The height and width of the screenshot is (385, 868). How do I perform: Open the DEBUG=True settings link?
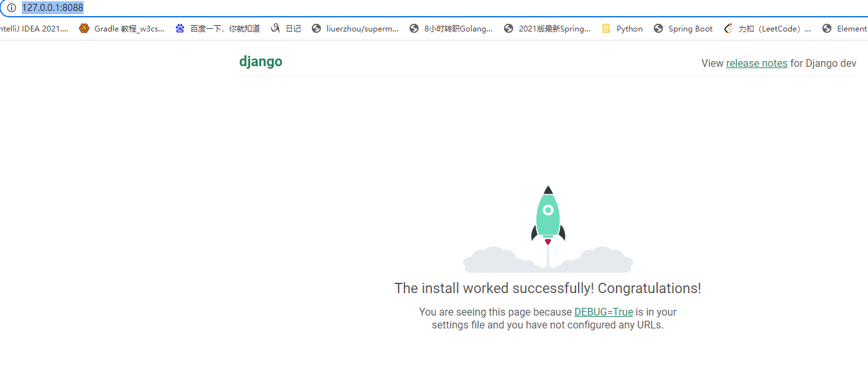(604, 312)
